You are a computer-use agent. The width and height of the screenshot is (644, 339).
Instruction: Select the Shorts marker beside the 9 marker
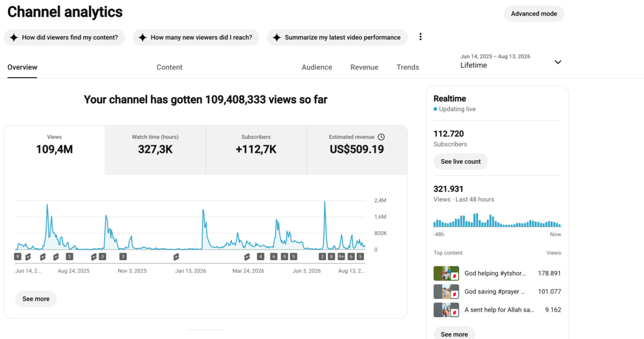28,257
